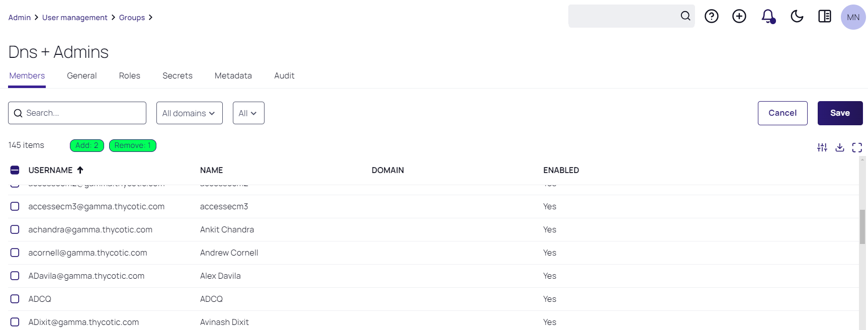
Task: Click the magnifier icon in top search bar
Action: point(685,16)
